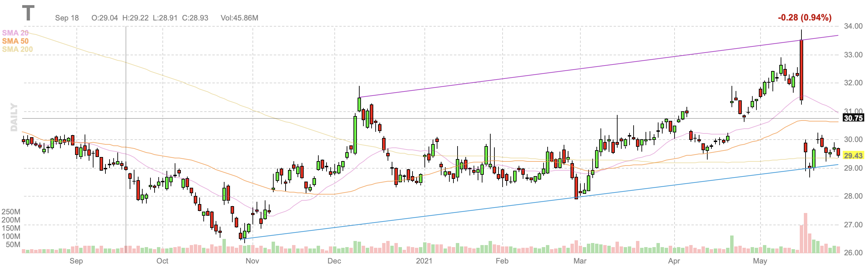Select the Sep 18 date readout
The width and height of the screenshot is (868, 271).
[67, 18]
